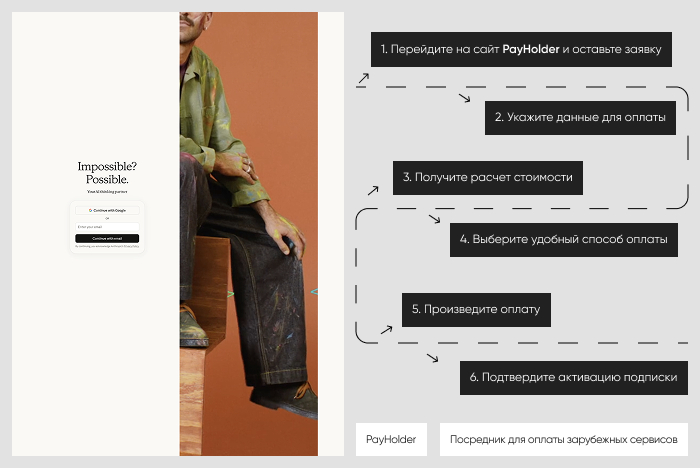The image size is (700, 468).
Task: Focus the Enter your email field
Action: click(107, 227)
